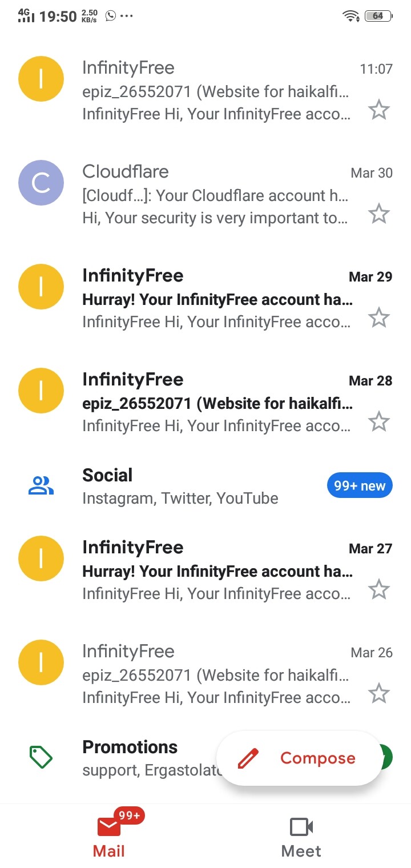Open Mar 28 epiz_26552071 website email

click(x=217, y=404)
